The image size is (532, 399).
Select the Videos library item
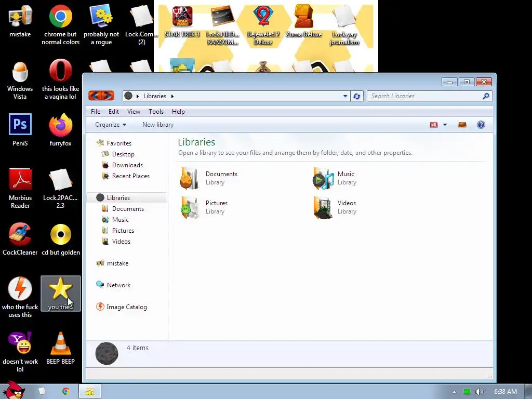(335, 207)
